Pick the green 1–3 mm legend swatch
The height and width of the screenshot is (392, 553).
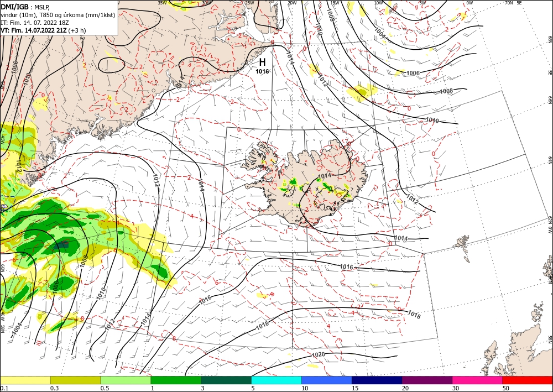pos(176,380)
